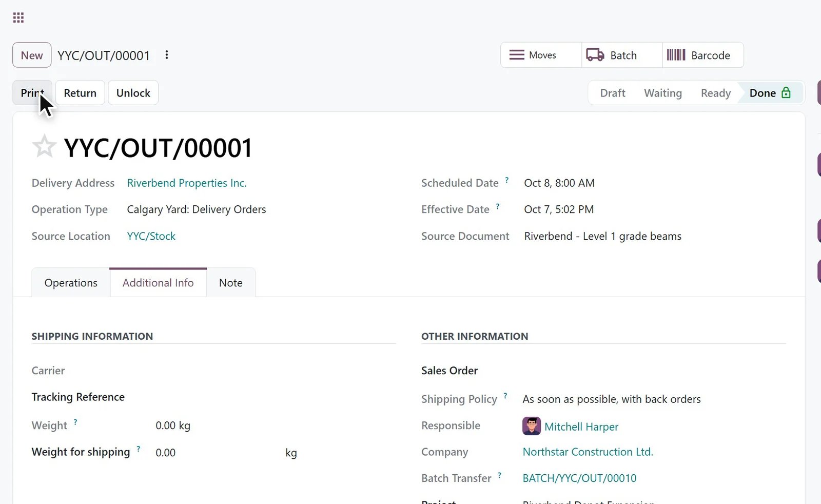Image resolution: width=821 pixels, height=504 pixels.
Task: Create a New transfer
Action: [x=32, y=55]
